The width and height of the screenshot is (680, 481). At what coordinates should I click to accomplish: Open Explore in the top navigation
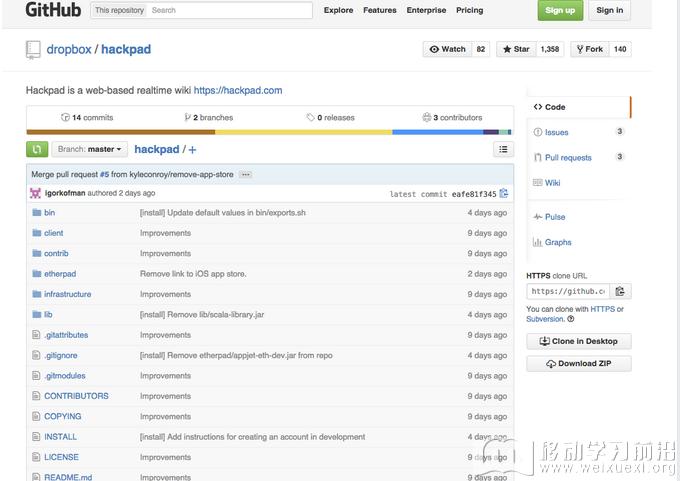338,10
